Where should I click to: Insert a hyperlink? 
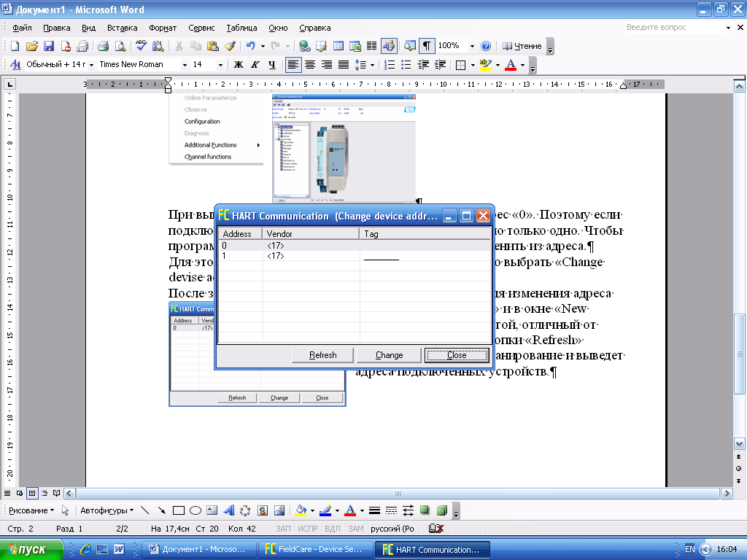click(304, 46)
